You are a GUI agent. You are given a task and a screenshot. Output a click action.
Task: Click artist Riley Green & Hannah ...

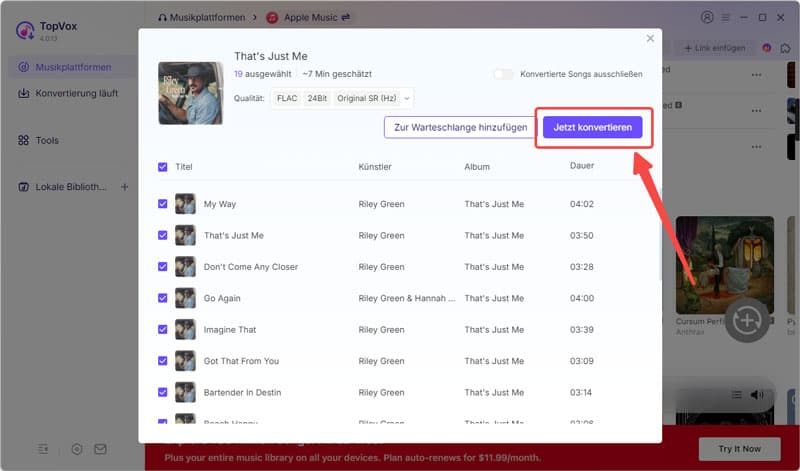pyautogui.click(x=407, y=298)
